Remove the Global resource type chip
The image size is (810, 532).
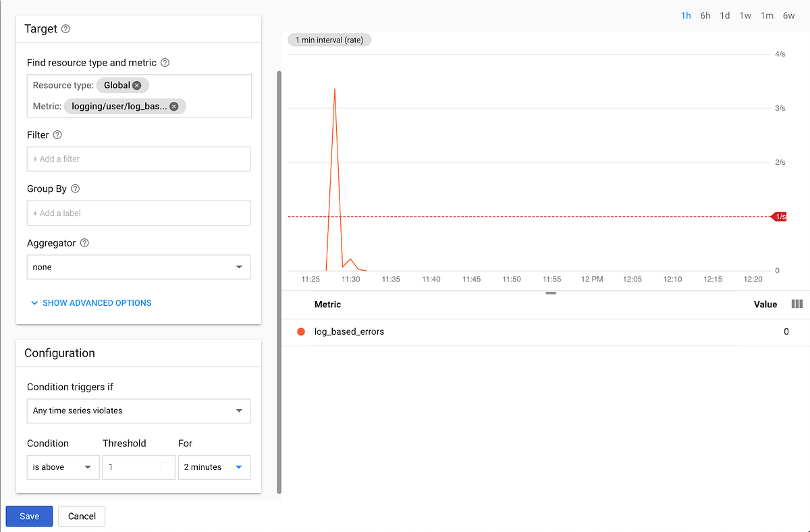coord(137,85)
